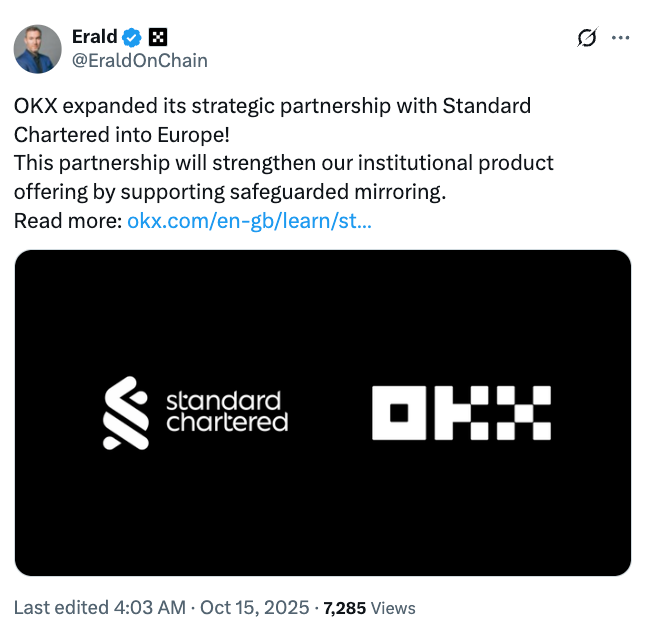Open the three-dot More options menu
Image resolution: width=650 pixels, height=636 pixels.
click(x=621, y=38)
